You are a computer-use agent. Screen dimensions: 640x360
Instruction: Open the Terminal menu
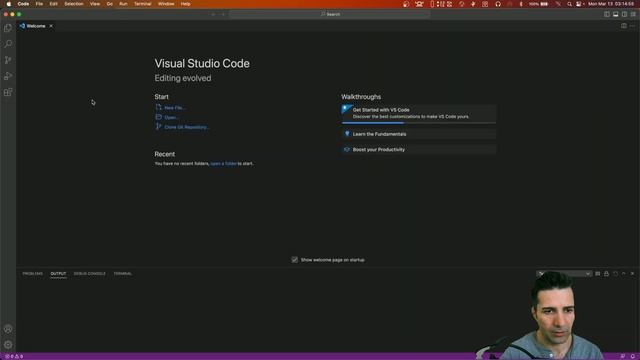[x=142, y=4]
